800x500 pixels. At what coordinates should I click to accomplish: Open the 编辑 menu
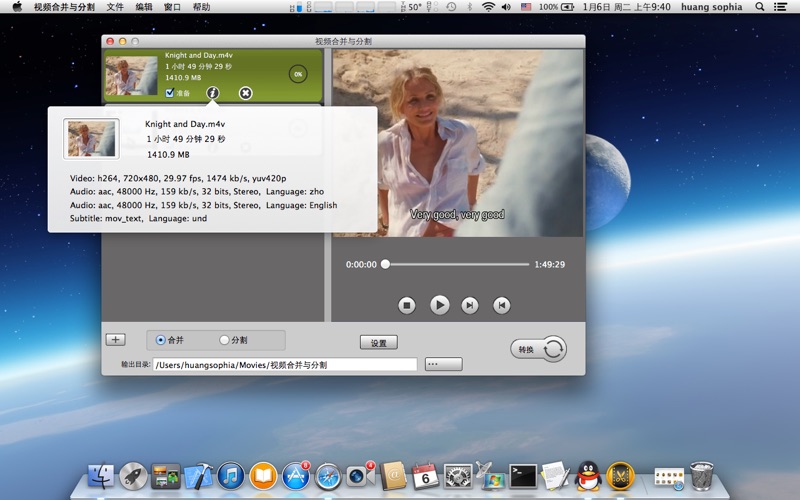point(144,7)
